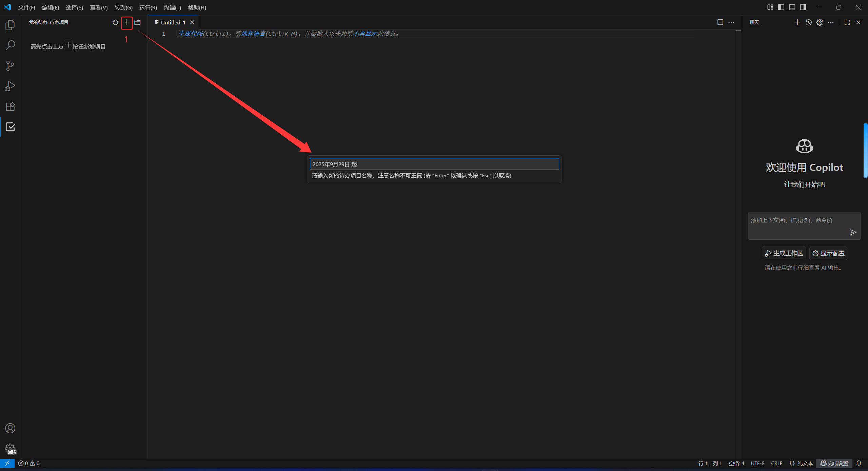Open editor more actions ellipsis menu
868x471 pixels.
731,22
